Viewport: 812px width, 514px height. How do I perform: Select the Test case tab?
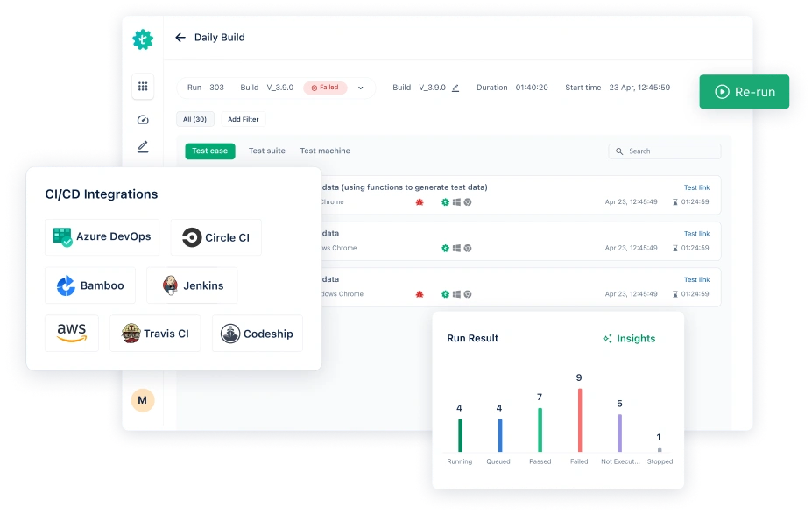(x=209, y=151)
